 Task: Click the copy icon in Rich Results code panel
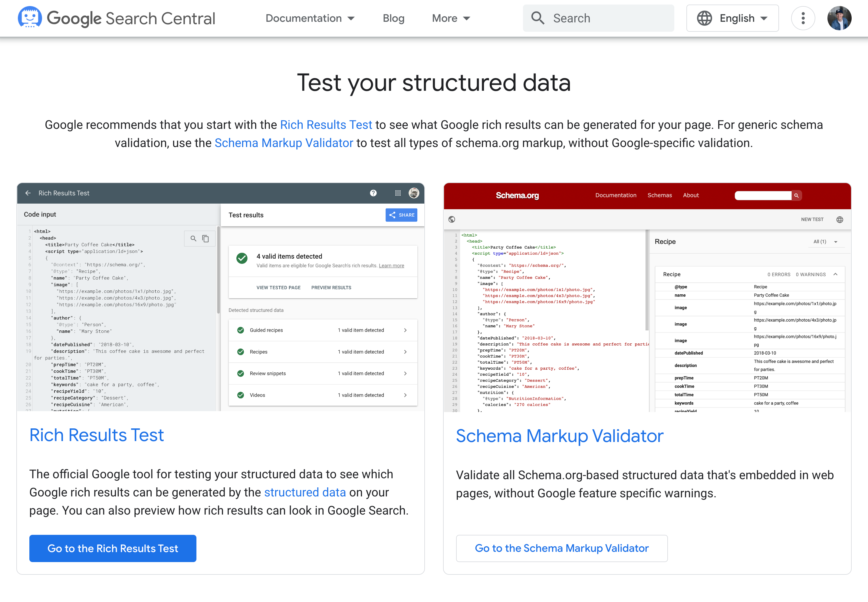(206, 239)
